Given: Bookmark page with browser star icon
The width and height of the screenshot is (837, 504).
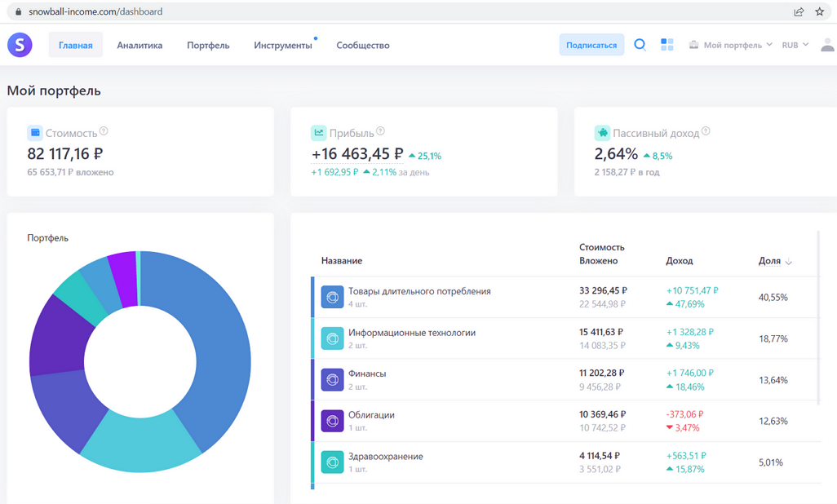Looking at the screenshot, I should click(x=820, y=11).
